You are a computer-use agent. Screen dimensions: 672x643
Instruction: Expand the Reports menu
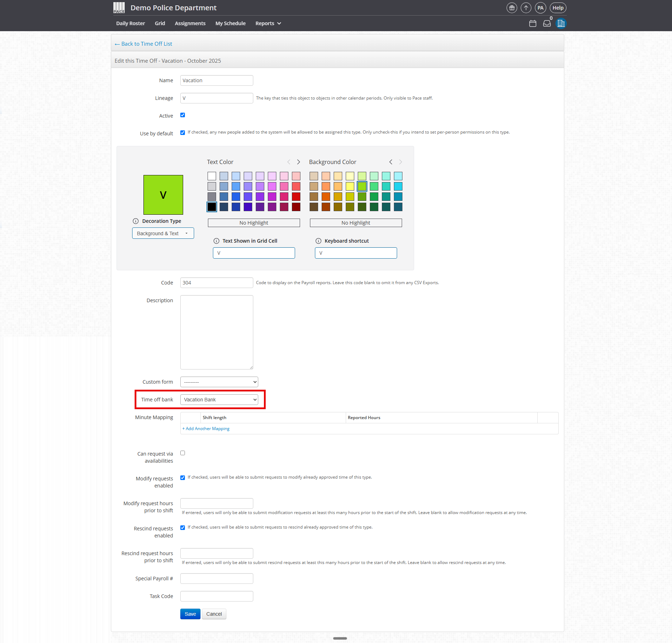click(x=268, y=23)
